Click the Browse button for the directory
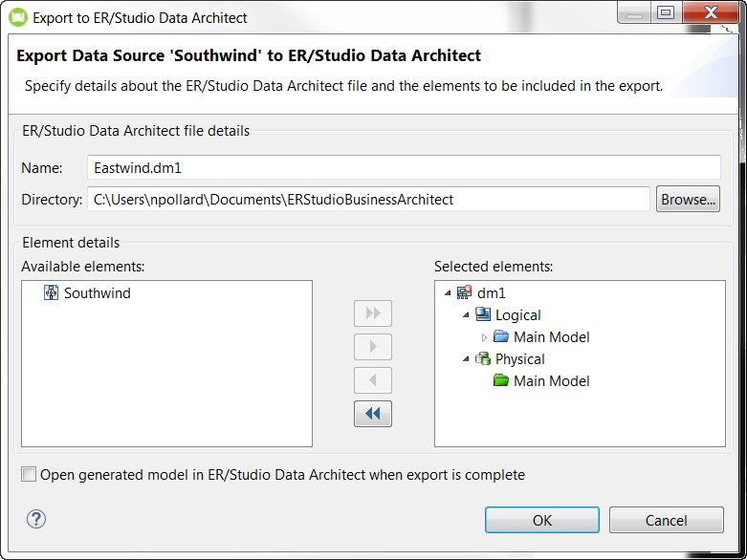The width and height of the screenshot is (747, 560). tap(688, 199)
